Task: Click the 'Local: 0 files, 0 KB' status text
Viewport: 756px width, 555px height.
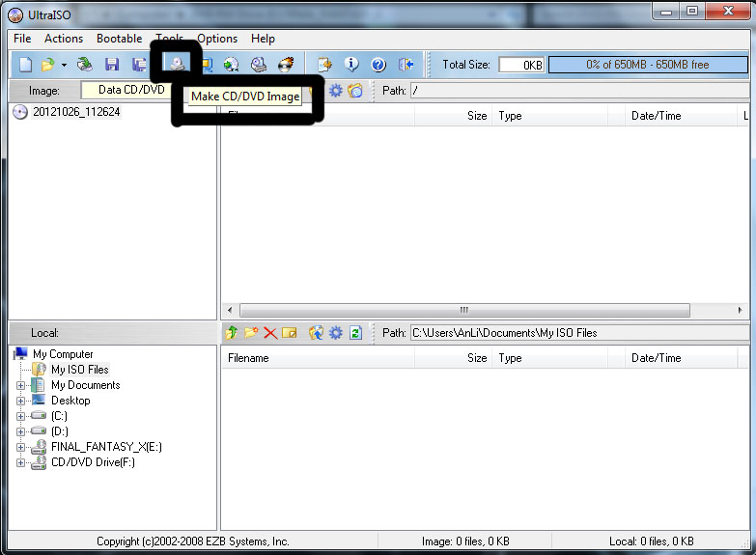Action: tap(652, 541)
